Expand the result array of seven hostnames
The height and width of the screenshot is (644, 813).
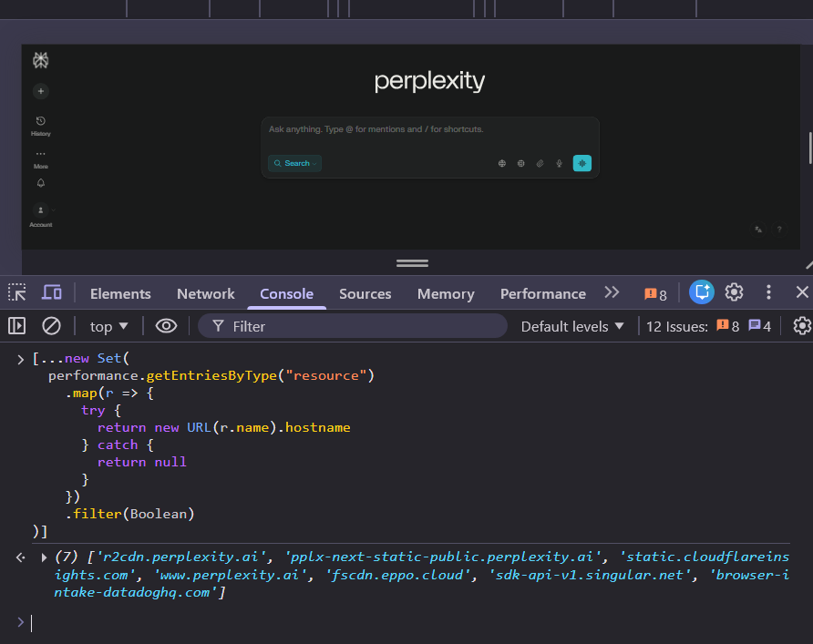click(x=44, y=557)
